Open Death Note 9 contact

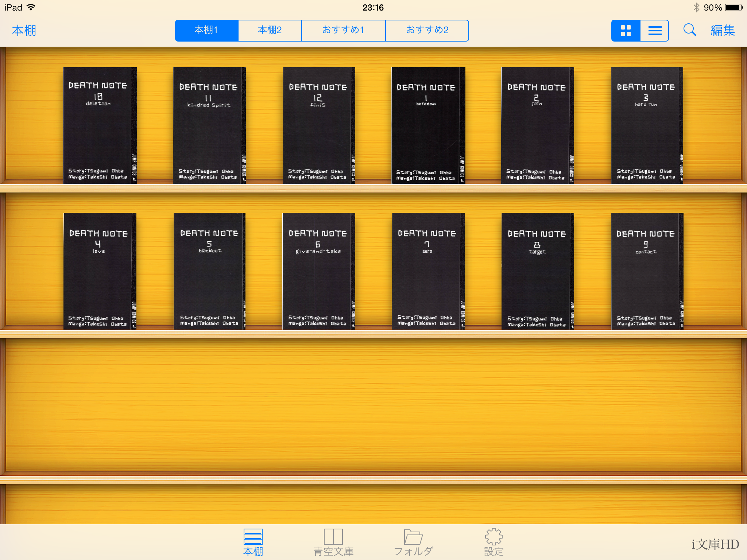point(647,271)
